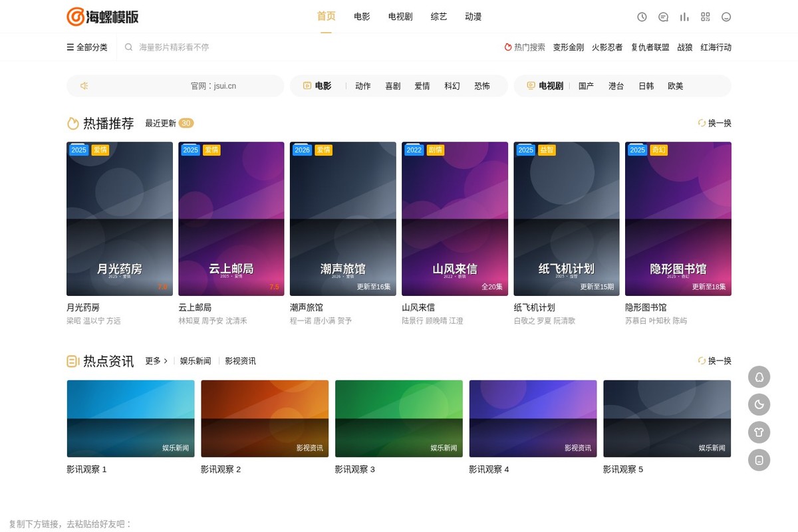Open the QQ penguin floating button

click(x=759, y=377)
